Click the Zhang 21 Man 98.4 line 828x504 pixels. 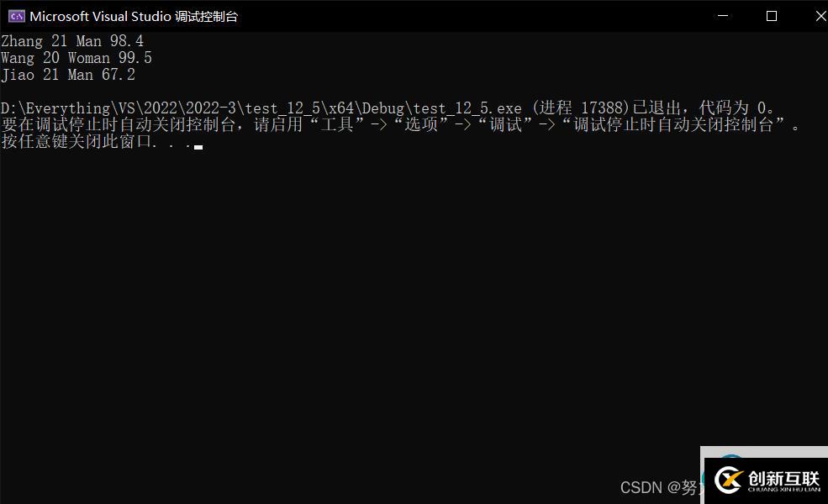[72, 40]
